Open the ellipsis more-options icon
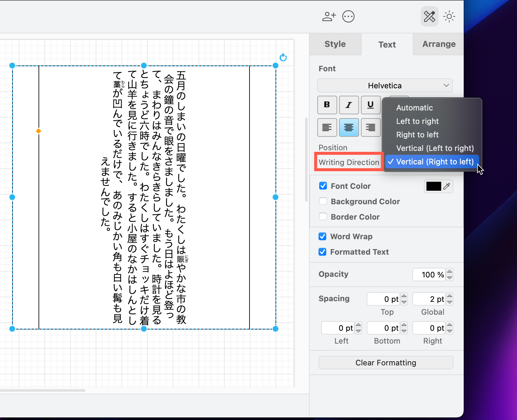 click(x=348, y=16)
